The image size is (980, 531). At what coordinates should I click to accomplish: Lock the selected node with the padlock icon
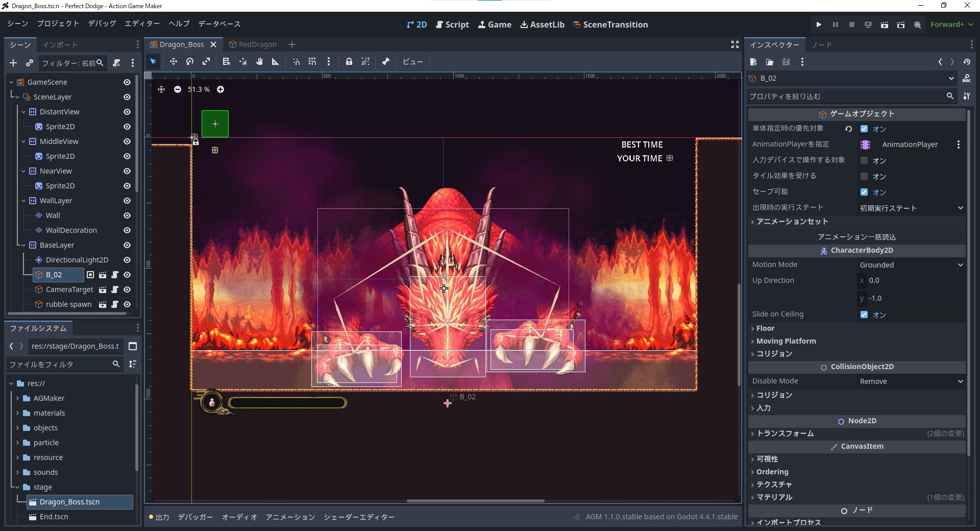pos(349,62)
